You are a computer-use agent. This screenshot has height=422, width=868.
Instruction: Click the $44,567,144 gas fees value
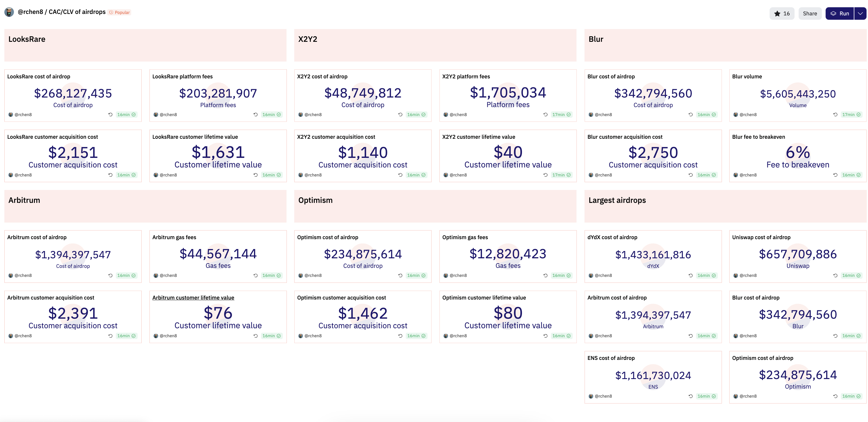coord(218,254)
